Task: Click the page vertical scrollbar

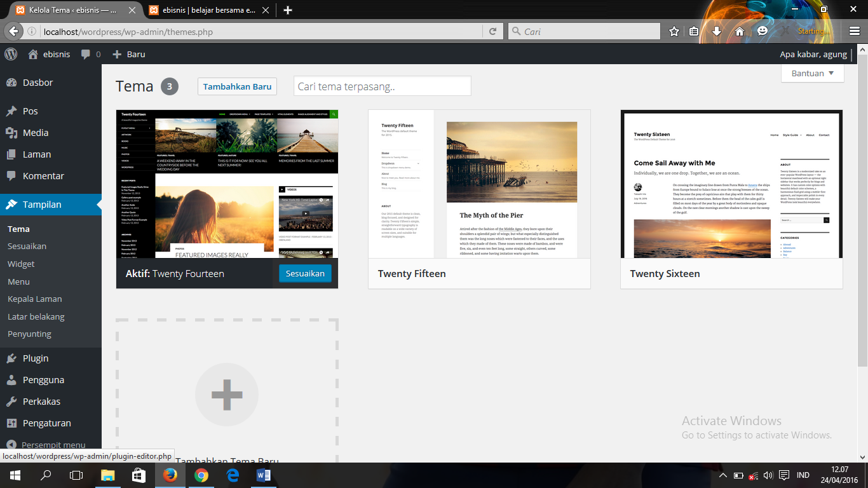Action: [862, 210]
